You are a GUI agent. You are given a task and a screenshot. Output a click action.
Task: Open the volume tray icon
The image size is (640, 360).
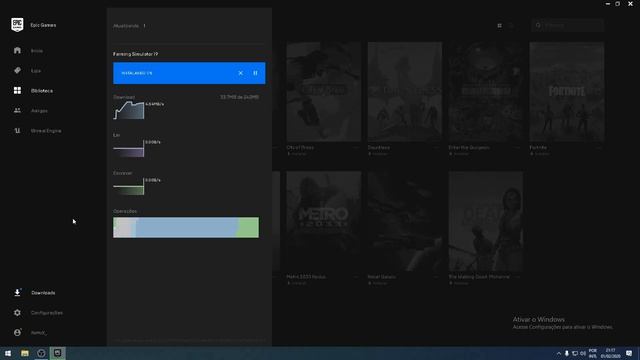click(582, 353)
